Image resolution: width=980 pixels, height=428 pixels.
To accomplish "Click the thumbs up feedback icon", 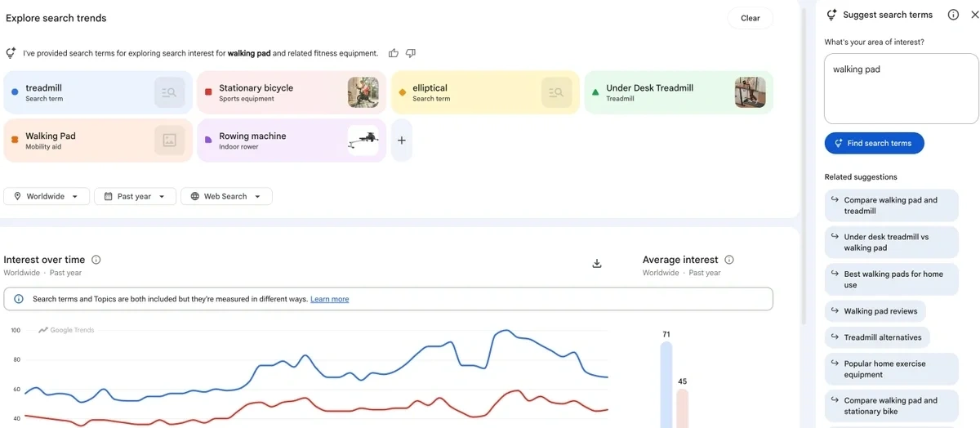I will (x=394, y=53).
